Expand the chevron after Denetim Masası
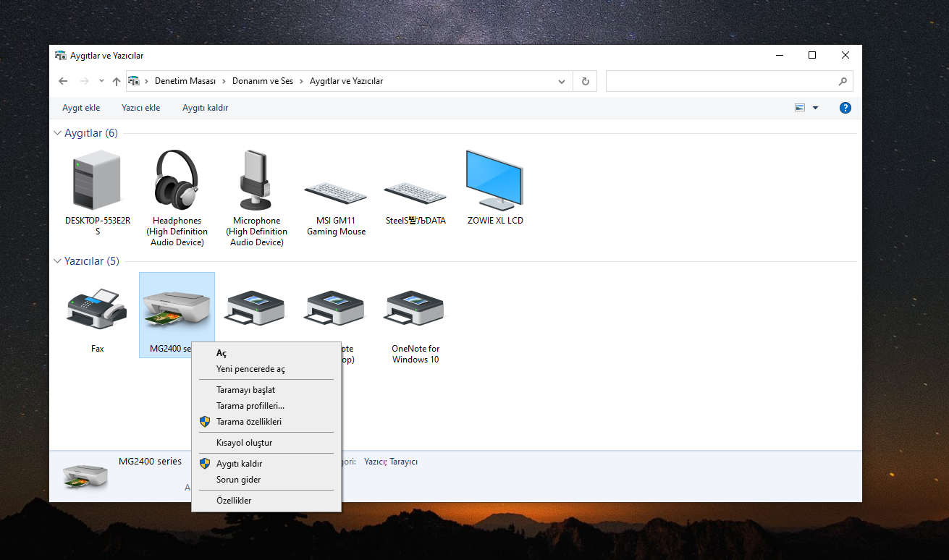The width and height of the screenshot is (949, 560). [224, 81]
